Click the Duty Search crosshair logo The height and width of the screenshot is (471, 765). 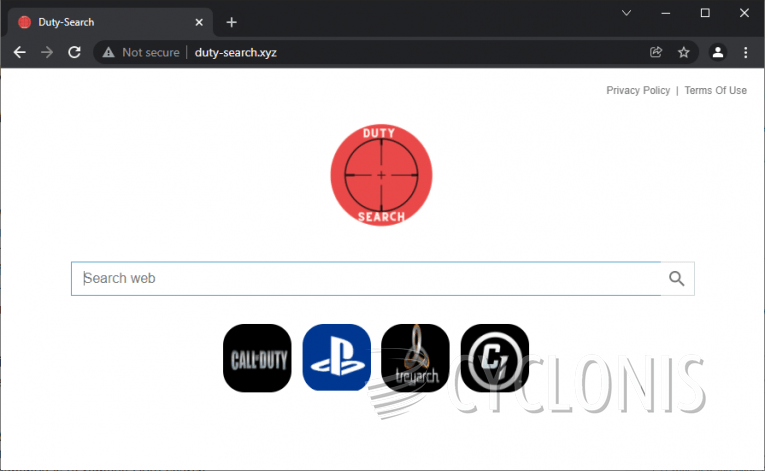381,176
